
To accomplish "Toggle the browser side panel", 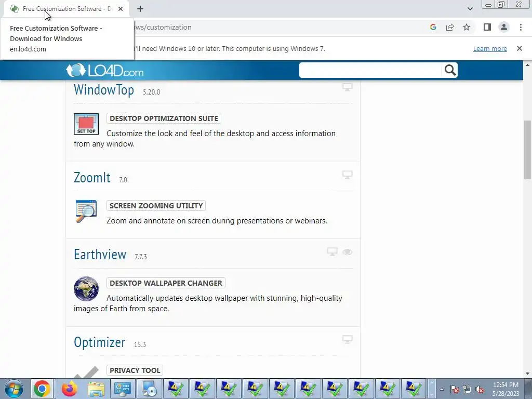I will point(487,27).
